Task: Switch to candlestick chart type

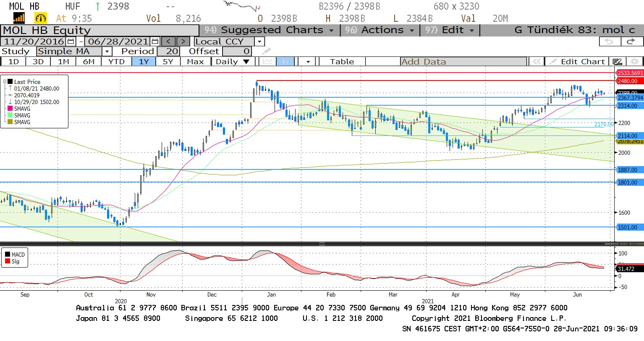Action: click(285, 62)
